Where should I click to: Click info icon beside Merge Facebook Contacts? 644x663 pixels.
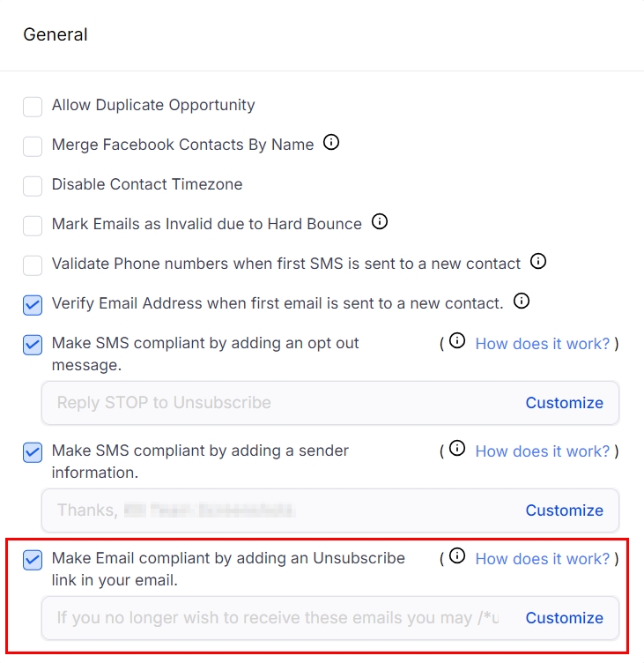pos(331,143)
